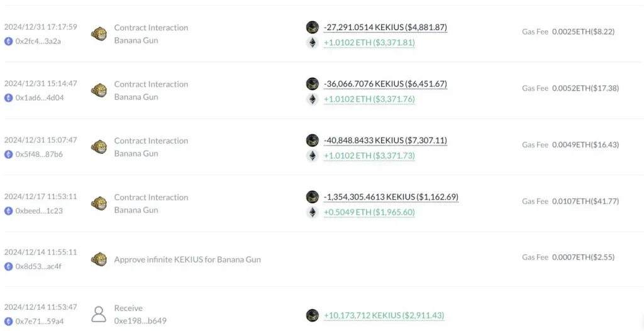644x331 pixels.
Task: Click -40,848.8433 KEKIUS ($7,307.11) amount
Action: 386,141
